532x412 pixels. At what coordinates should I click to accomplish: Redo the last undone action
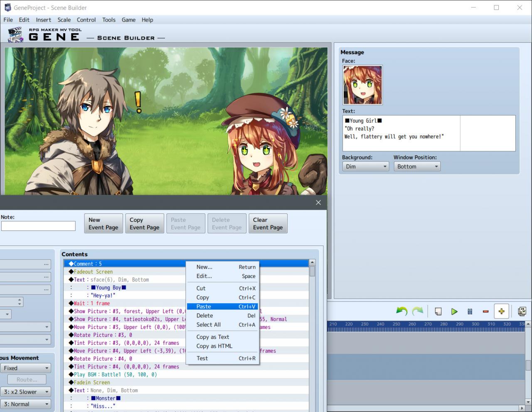pyautogui.click(x=418, y=311)
